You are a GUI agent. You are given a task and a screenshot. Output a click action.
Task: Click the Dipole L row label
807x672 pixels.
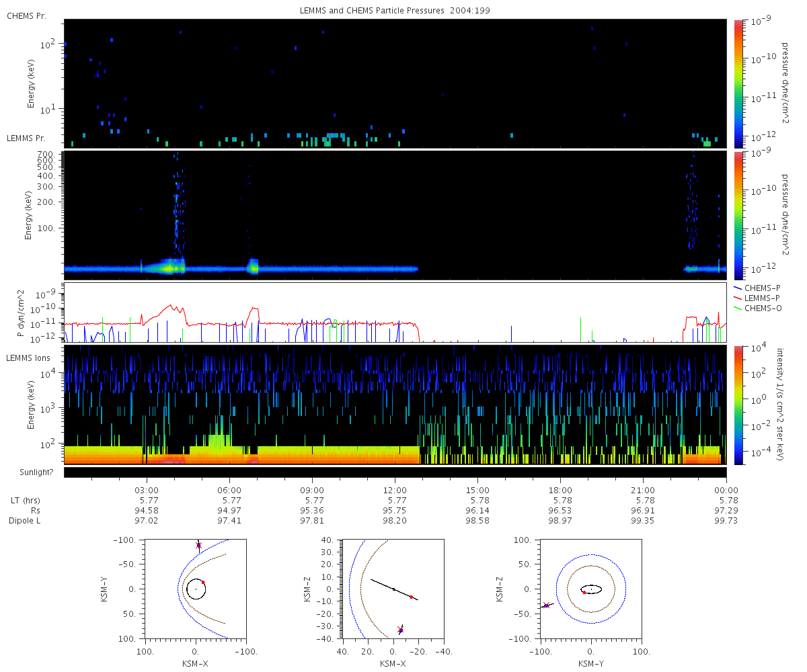pos(26,521)
